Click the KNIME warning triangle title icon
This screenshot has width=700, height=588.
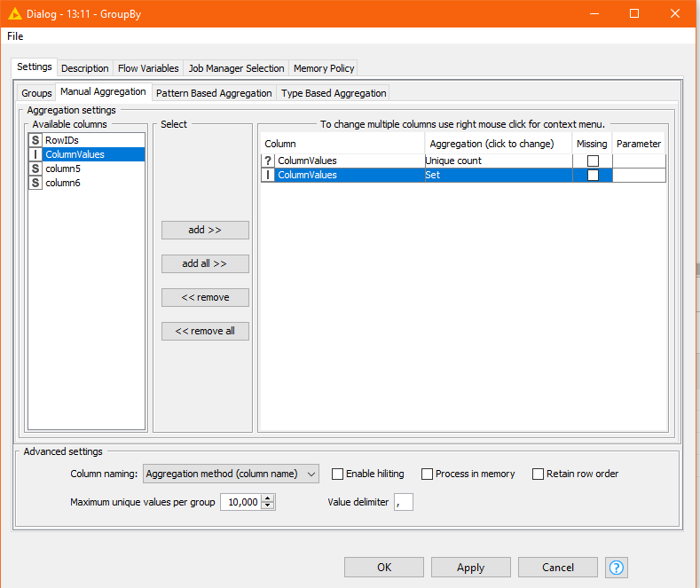coord(15,13)
